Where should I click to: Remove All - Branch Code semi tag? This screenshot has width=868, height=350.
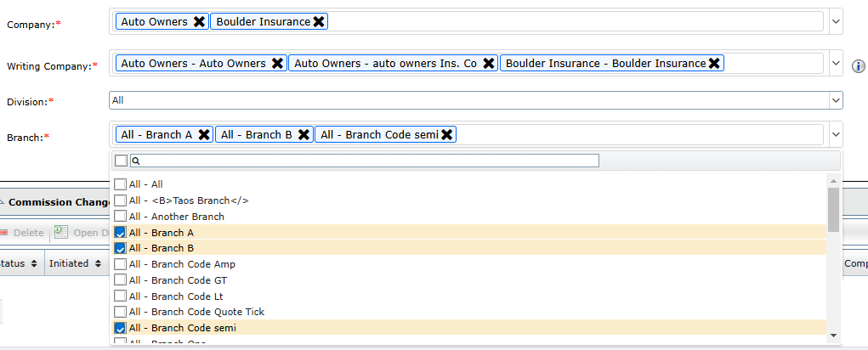tap(446, 134)
